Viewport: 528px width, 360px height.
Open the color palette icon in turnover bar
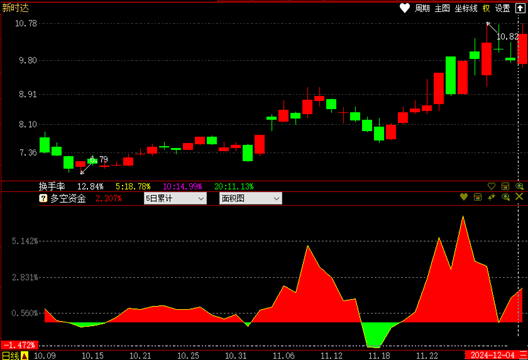tap(505, 186)
